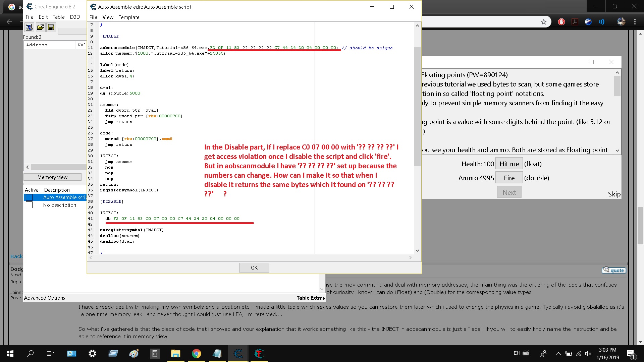Click the Adobe Acrobat extension icon
Image resolution: width=644 pixels, height=362 pixels.
point(575,22)
